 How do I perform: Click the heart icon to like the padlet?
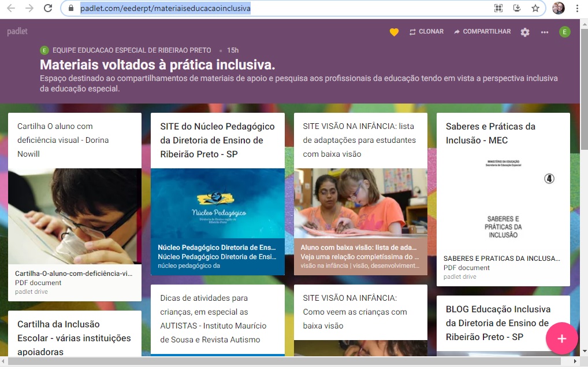point(394,32)
